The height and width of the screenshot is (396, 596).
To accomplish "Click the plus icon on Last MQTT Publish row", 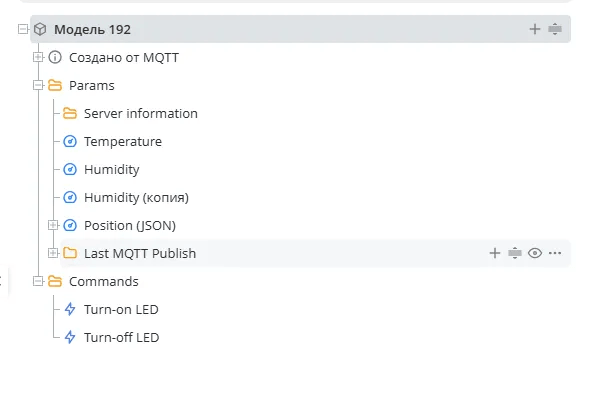I will pyautogui.click(x=495, y=253).
